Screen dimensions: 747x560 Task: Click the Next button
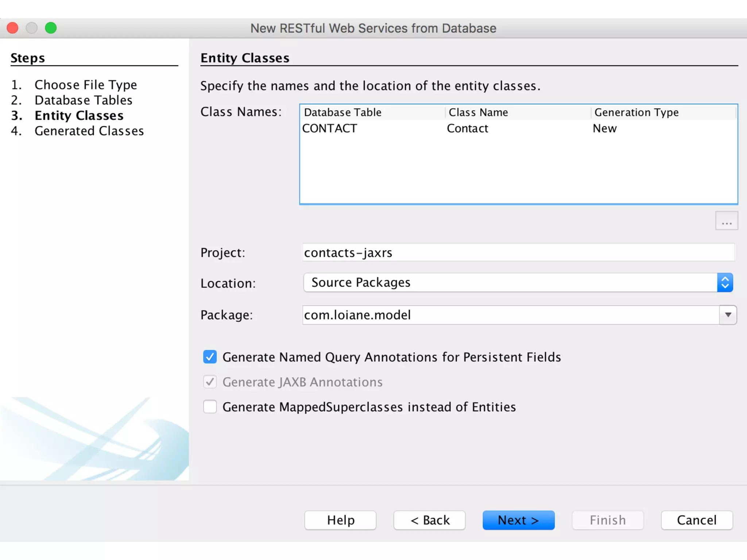coord(518,520)
